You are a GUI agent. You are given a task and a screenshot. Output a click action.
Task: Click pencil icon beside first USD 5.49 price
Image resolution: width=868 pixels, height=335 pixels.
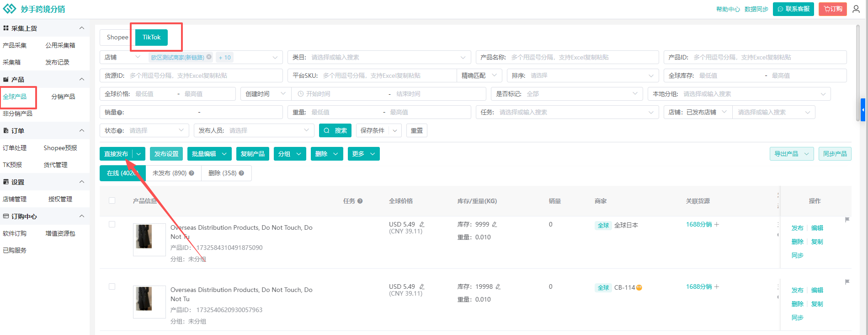[422, 224]
